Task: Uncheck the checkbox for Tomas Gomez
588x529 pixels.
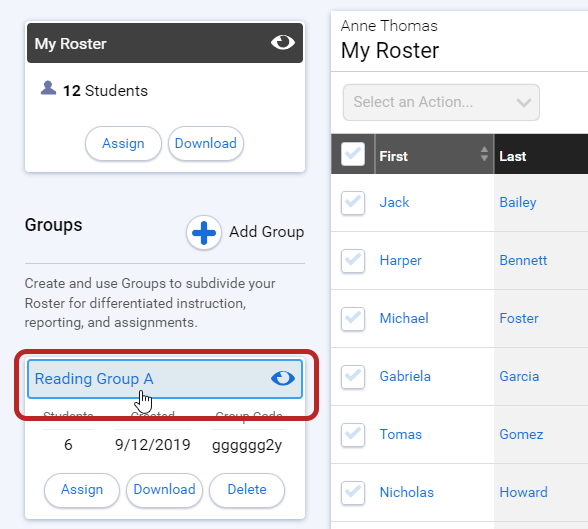Action: pos(353,435)
